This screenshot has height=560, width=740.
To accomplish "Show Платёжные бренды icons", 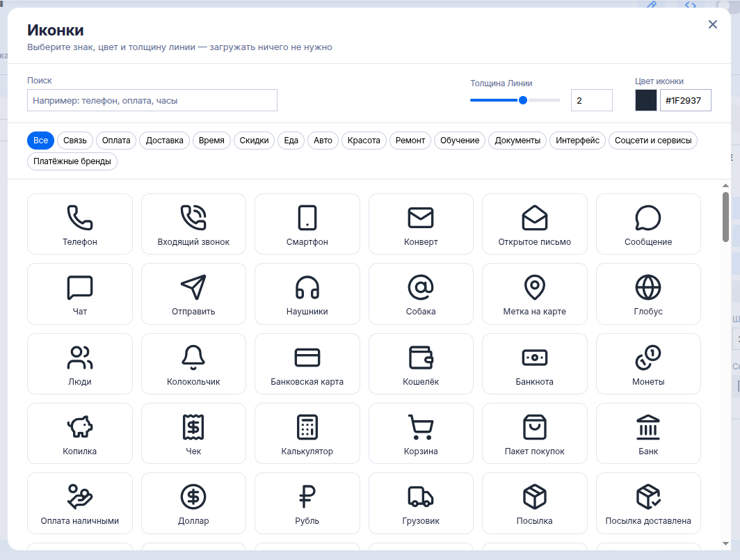I will click(x=72, y=161).
